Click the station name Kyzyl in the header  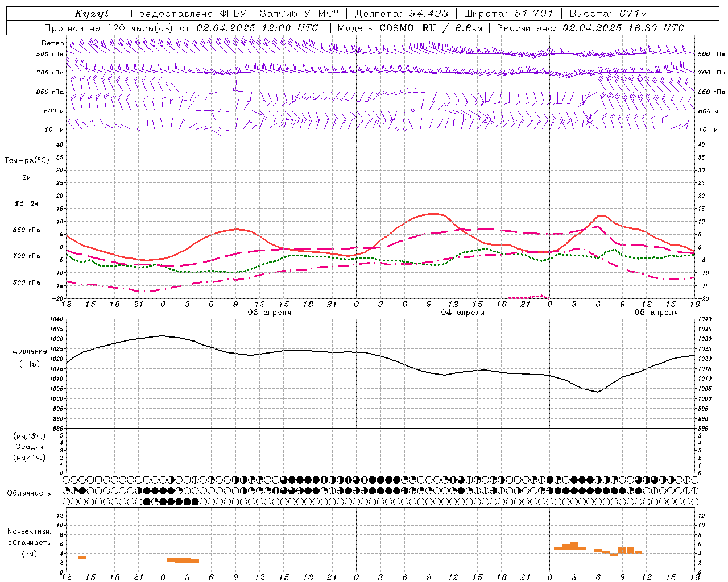tap(92, 14)
